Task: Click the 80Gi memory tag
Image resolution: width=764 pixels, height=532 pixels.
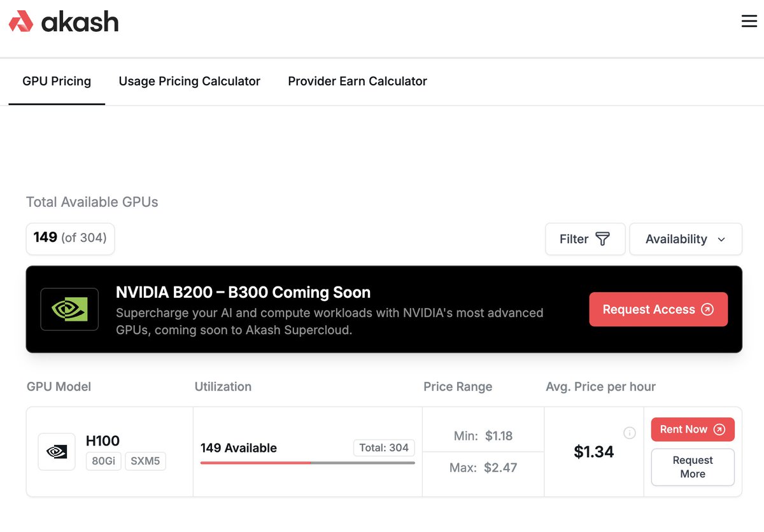Action: pyautogui.click(x=104, y=461)
